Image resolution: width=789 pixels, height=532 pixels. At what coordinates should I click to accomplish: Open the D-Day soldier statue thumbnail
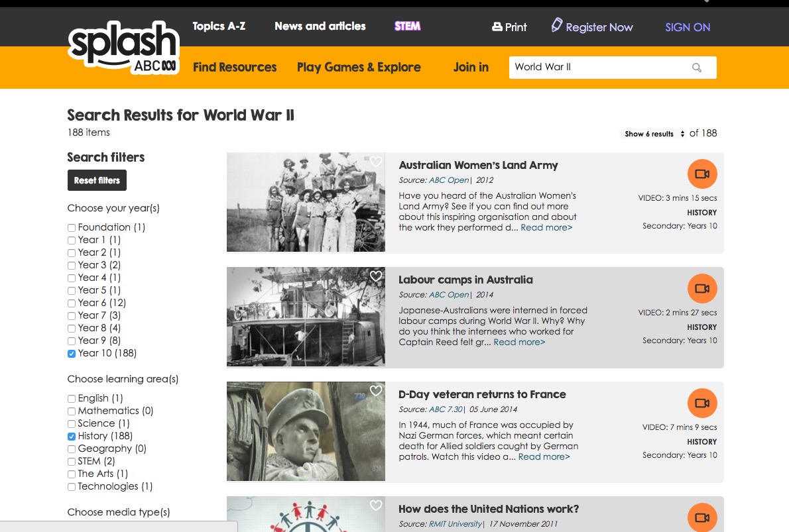click(x=306, y=431)
